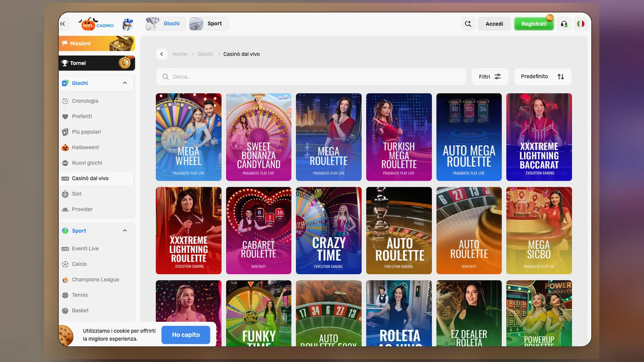Image resolution: width=644 pixels, height=362 pixels.
Task: Go back using breadcrumb arrow button
Action: (x=161, y=54)
